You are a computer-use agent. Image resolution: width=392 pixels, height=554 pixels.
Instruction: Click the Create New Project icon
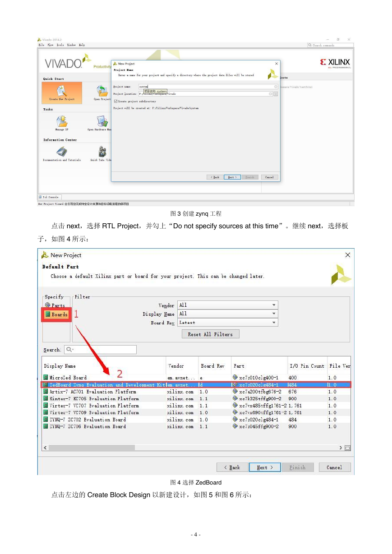pyautogui.click(x=62, y=91)
